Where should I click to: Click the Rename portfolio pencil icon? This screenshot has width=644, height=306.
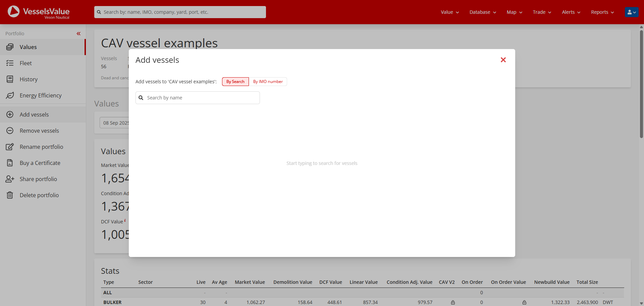point(10,147)
